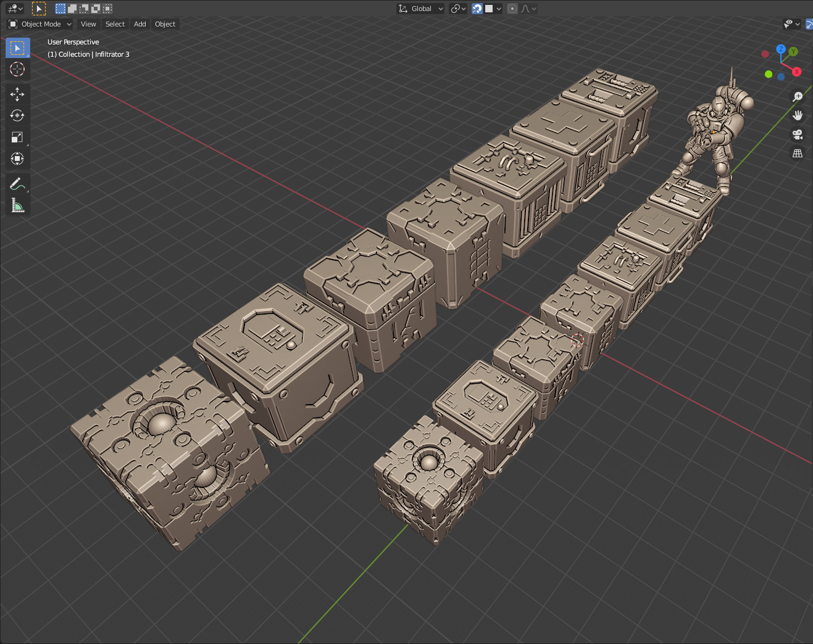The width and height of the screenshot is (813, 644).
Task: Choose the Scale tool
Action: click(x=17, y=137)
